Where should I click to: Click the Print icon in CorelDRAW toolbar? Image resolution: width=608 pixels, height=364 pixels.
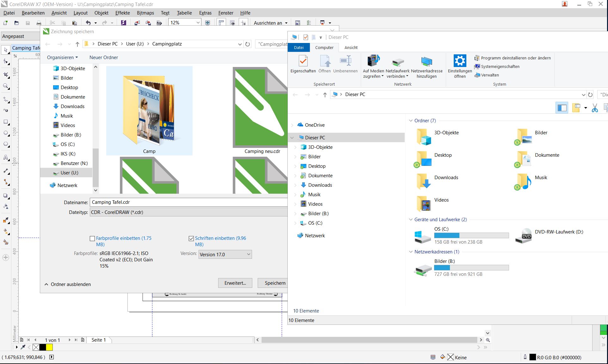[39, 23]
